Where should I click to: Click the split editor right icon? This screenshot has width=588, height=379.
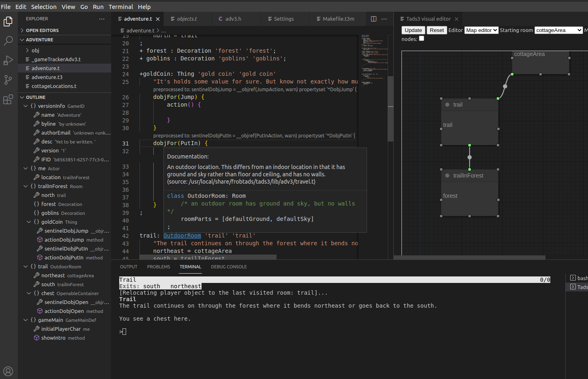373,19
